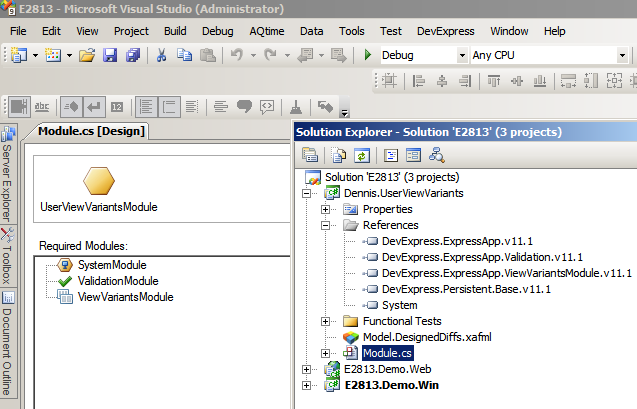
Task: Click the New Project toolbar icon
Action: coord(18,55)
